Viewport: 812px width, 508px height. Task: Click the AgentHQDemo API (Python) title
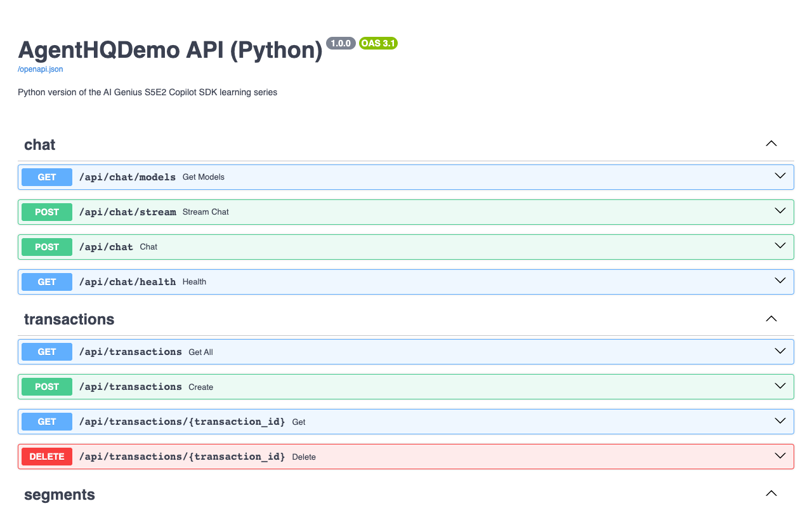[x=171, y=50]
